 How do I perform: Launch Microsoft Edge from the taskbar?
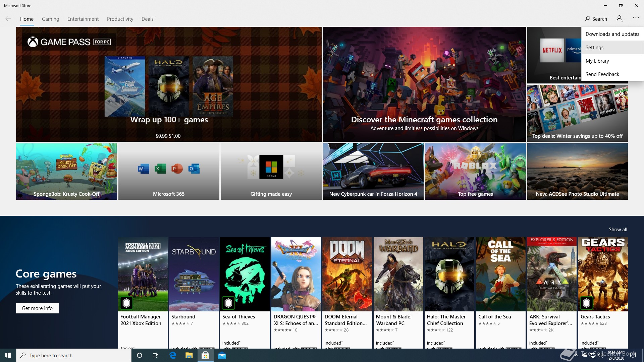tap(173, 355)
